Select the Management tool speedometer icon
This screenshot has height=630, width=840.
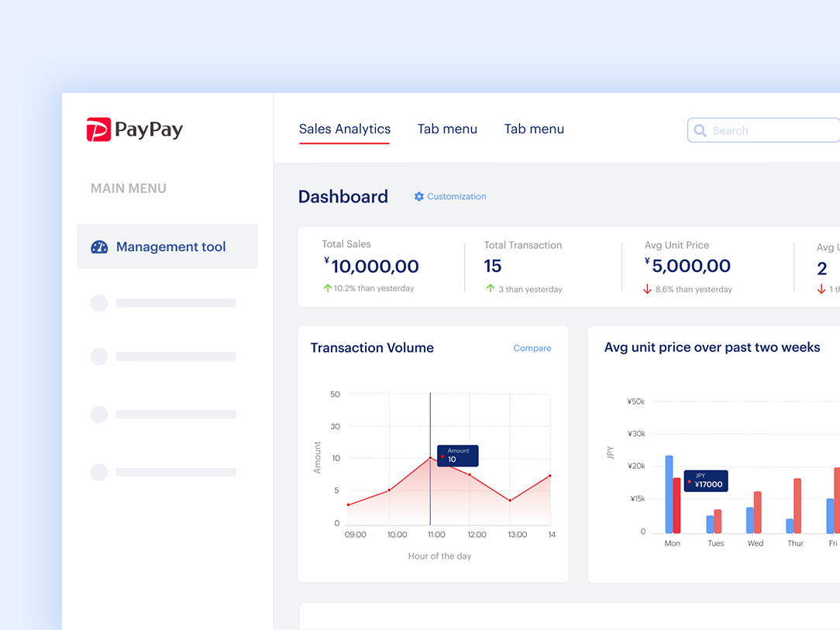tap(98, 246)
